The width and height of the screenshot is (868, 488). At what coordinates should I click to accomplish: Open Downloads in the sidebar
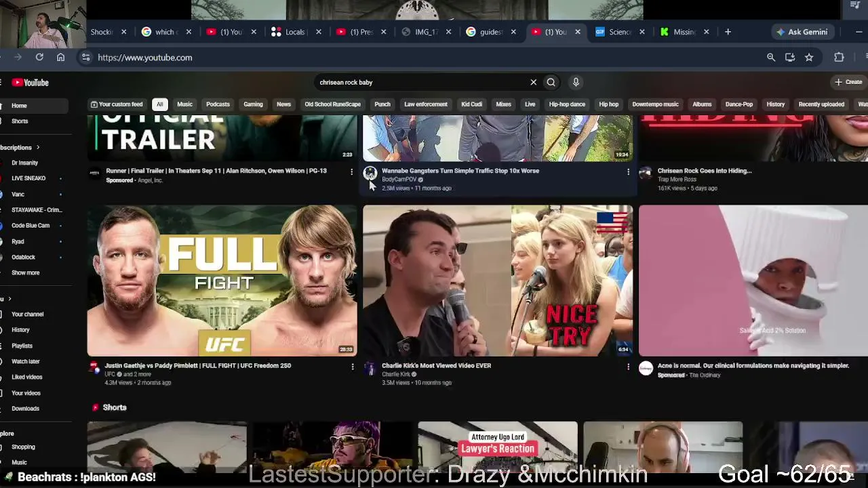25,409
